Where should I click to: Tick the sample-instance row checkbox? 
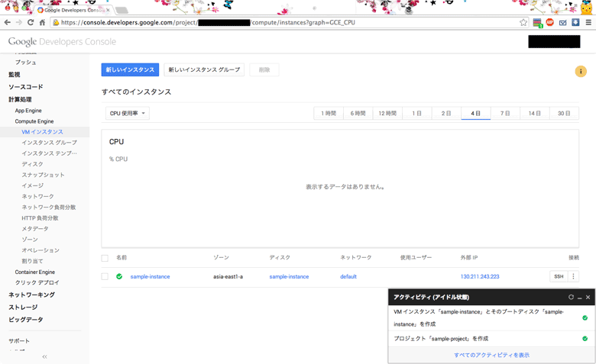105,276
